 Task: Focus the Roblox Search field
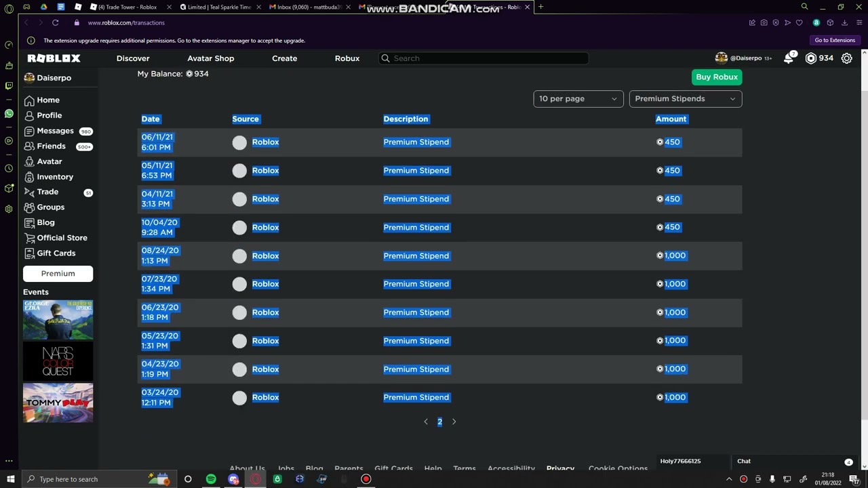tap(483, 58)
